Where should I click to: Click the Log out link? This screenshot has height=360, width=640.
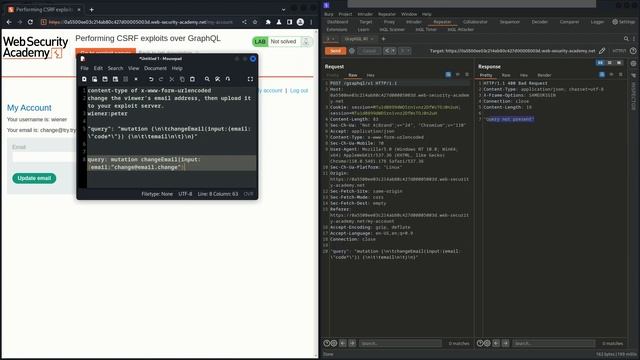pos(299,91)
